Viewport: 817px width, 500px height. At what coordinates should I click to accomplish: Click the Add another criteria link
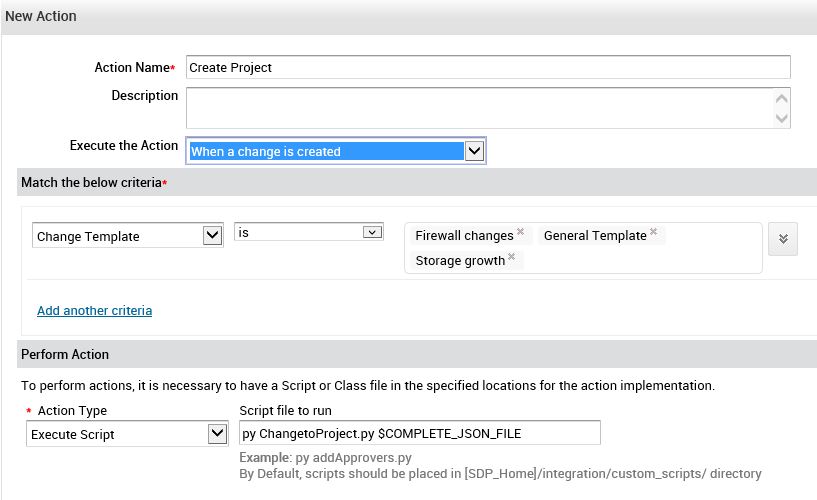point(95,310)
